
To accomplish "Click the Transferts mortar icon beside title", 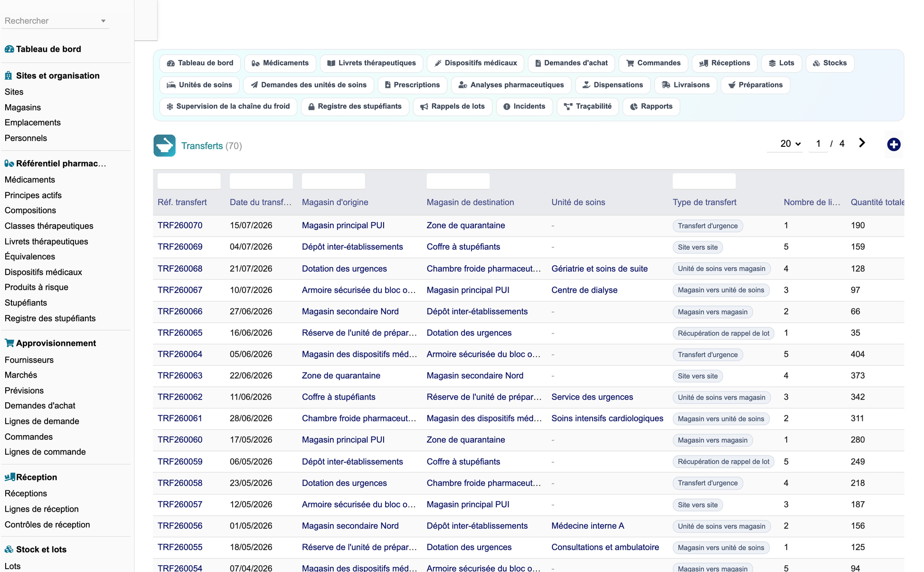I will tap(164, 146).
